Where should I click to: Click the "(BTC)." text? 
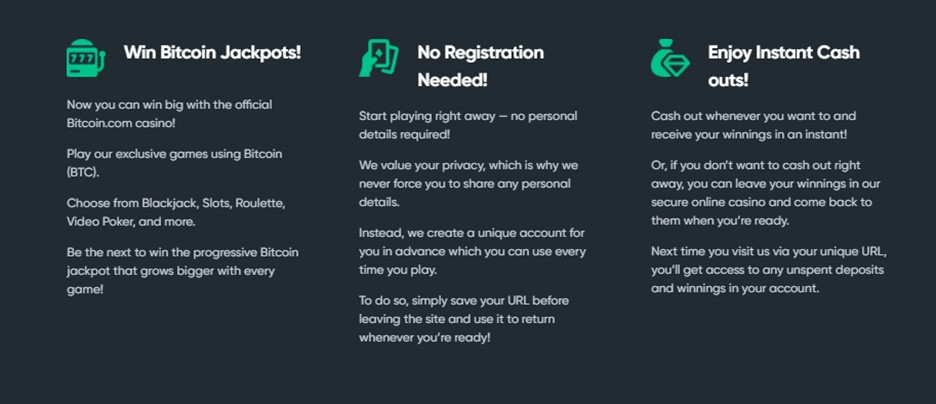(x=82, y=172)
